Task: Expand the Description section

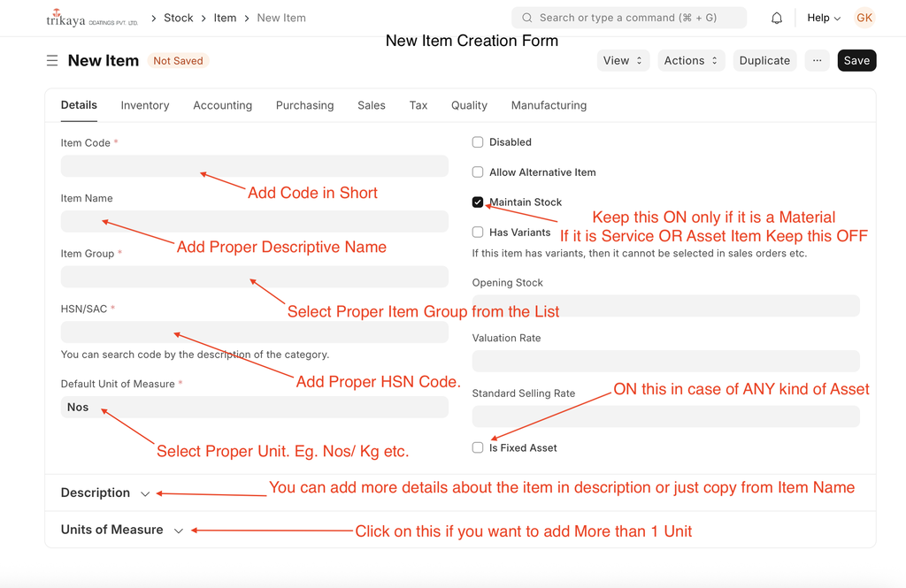Action: coord(105,493)
